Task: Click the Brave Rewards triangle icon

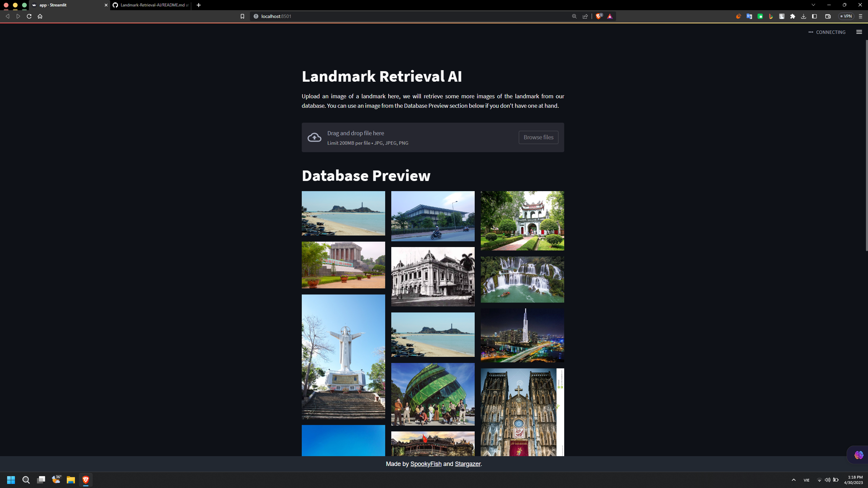Action: [610, 16]
